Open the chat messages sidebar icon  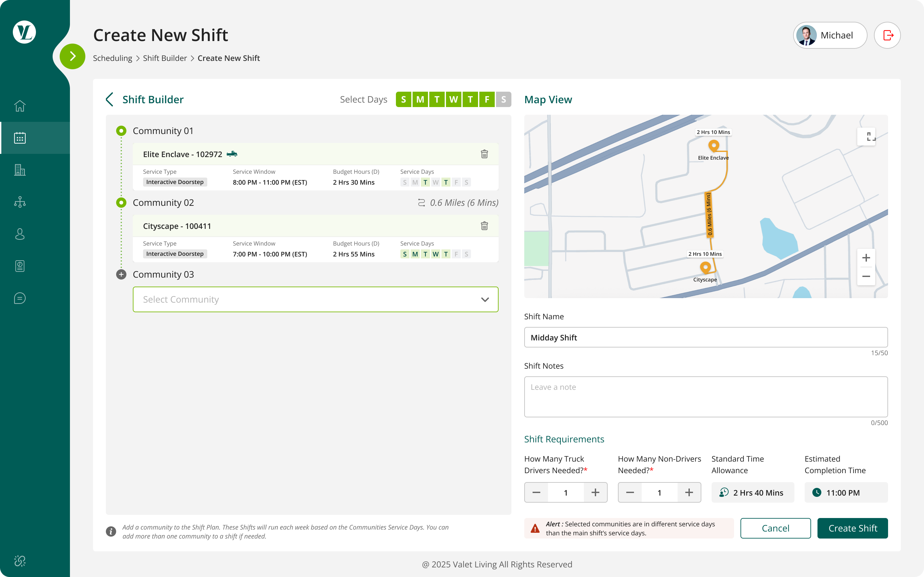click(x=20, y=298)
